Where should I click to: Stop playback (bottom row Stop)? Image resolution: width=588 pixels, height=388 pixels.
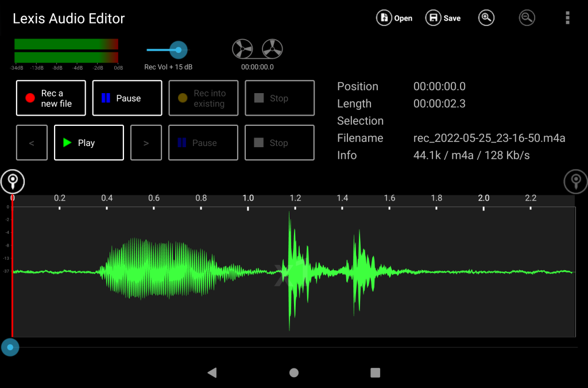point(280,143)
